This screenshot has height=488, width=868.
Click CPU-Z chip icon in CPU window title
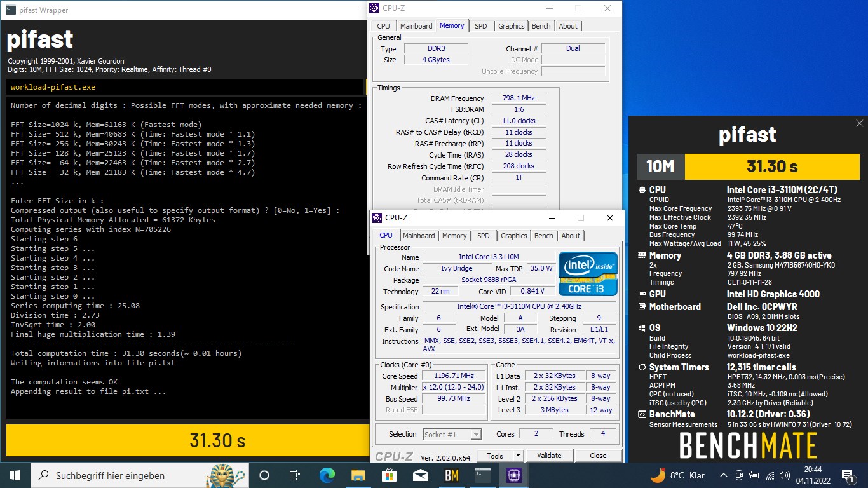(x=377, y=218)
